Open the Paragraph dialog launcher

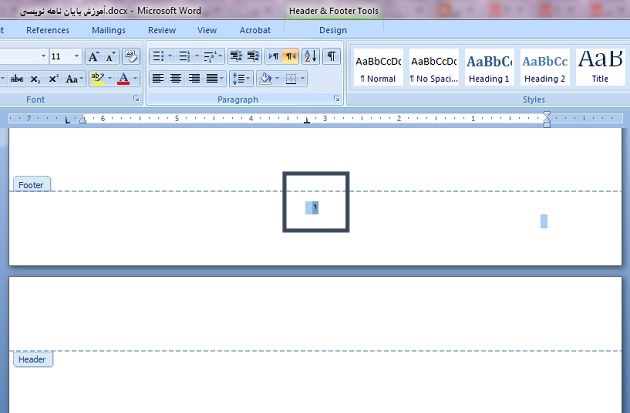(x=336, y=100)
